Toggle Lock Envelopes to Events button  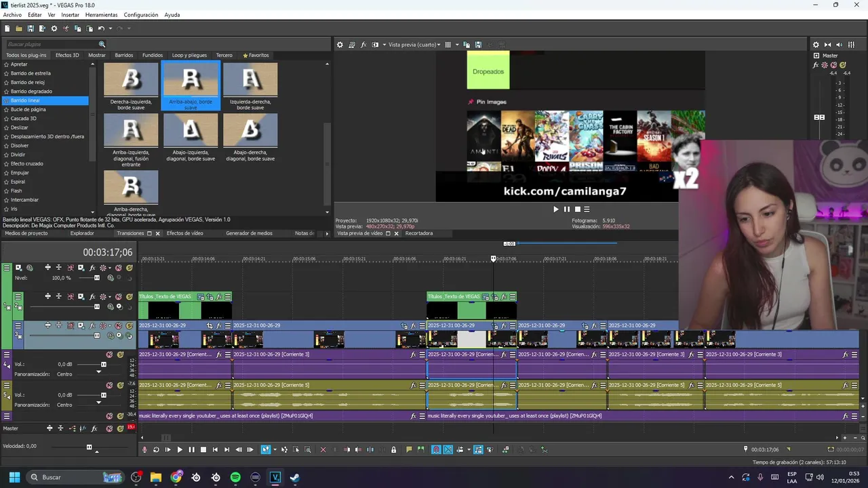point(478,449)
